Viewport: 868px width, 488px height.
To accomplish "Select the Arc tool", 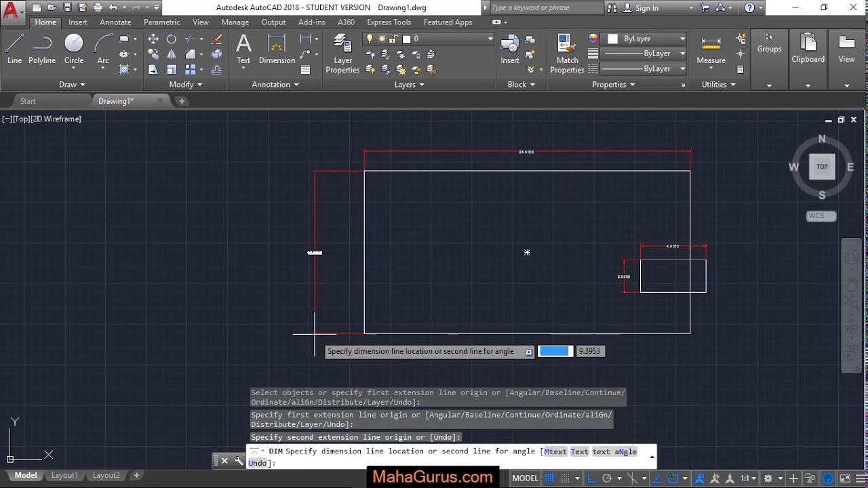I will (x=103, y=49).
